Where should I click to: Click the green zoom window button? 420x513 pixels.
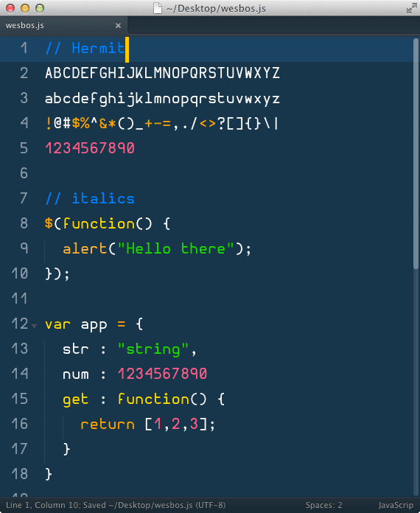[40, 8]
